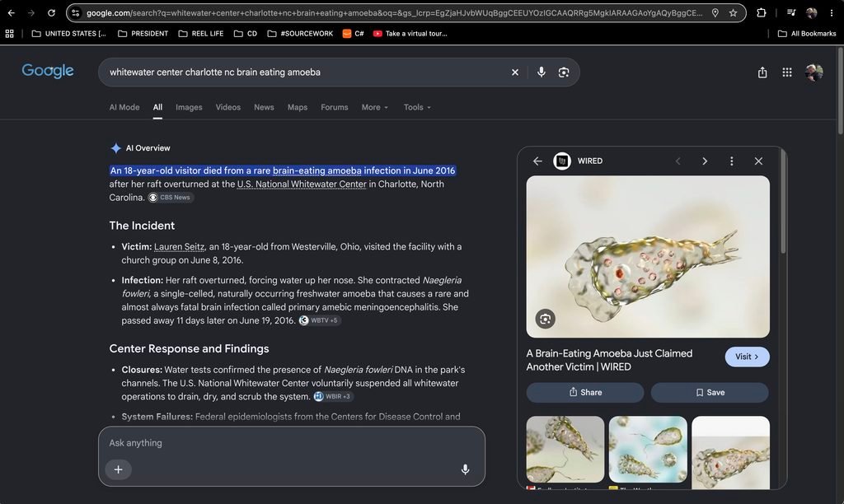844x504 pixels.
Task: Open the WIRED image panel more options
Action: (x=732, y=161)
